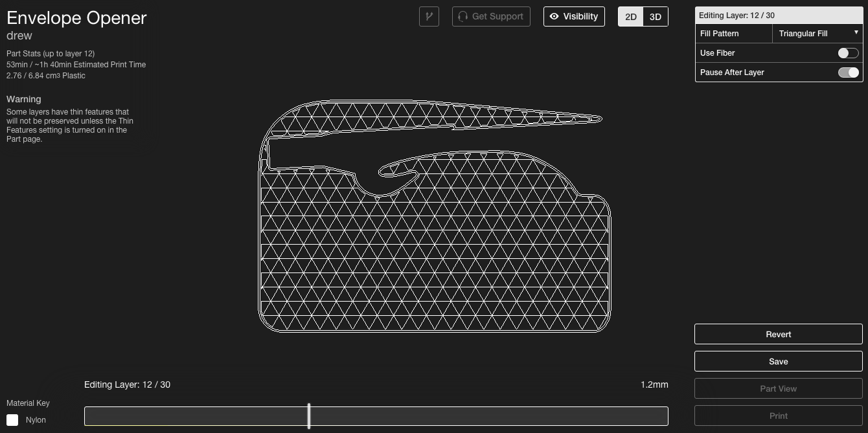Screen dimensions: 868x433
Task: Click the white Nylon material swatch
Action: click(x=12, y=420)
